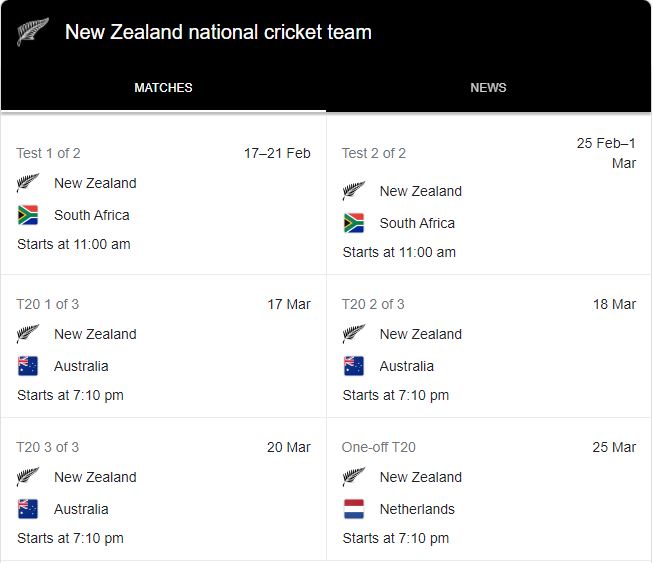Click the New Zealand fern in the One-off T20
The height and width of the screenshot is (563, 653).
click(x=354, y=477)
